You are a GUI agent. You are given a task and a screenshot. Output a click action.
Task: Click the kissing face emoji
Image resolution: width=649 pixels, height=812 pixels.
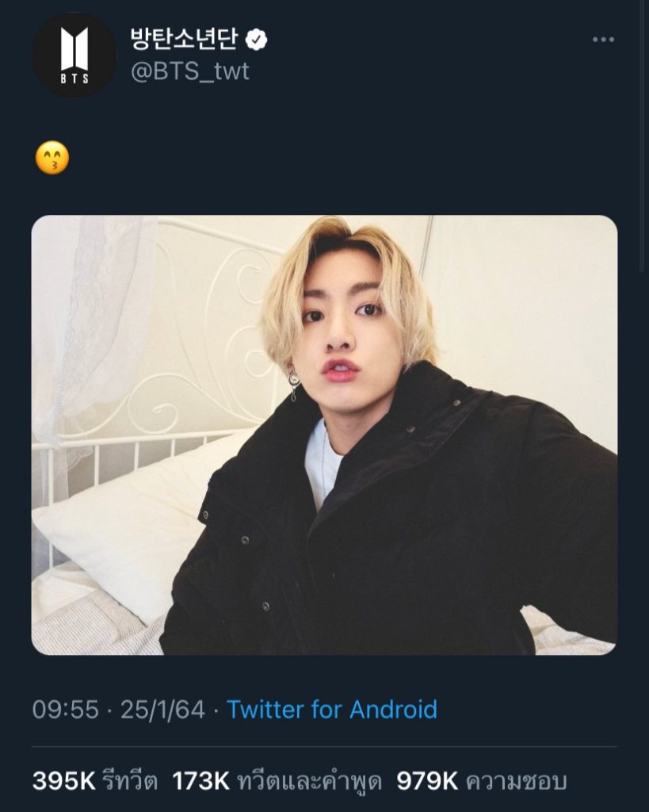coord(52,157)
